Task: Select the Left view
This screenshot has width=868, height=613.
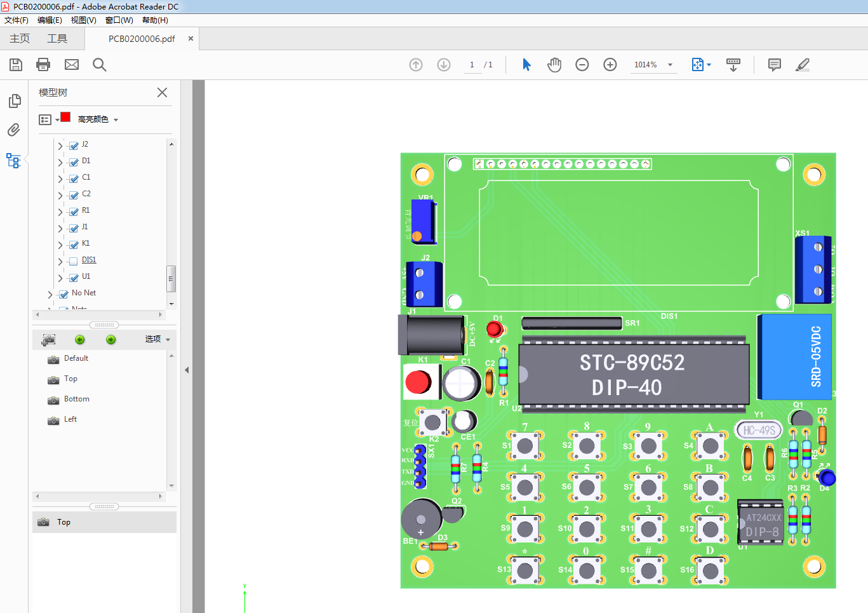Action: (70, 419)
